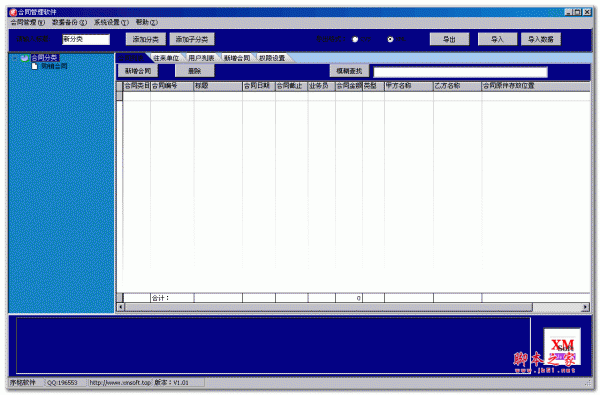
Task: Click the 标题 column header
Action: click(218, 86)
